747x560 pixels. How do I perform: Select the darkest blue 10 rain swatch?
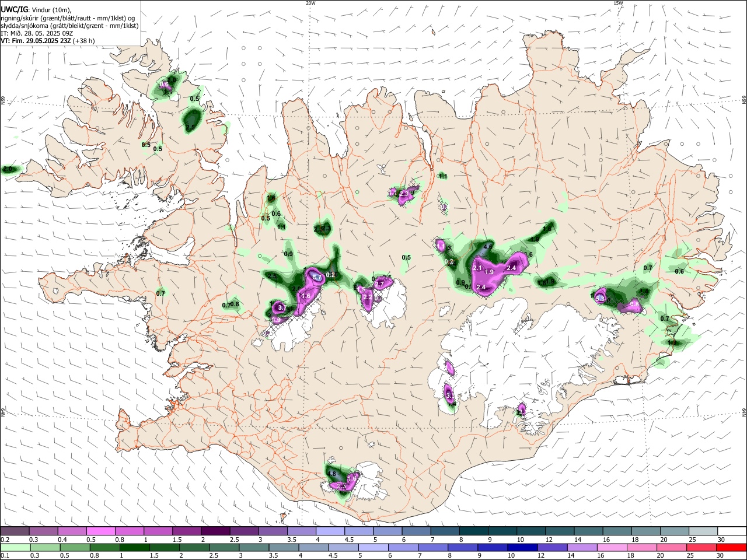tap(523, 547)
